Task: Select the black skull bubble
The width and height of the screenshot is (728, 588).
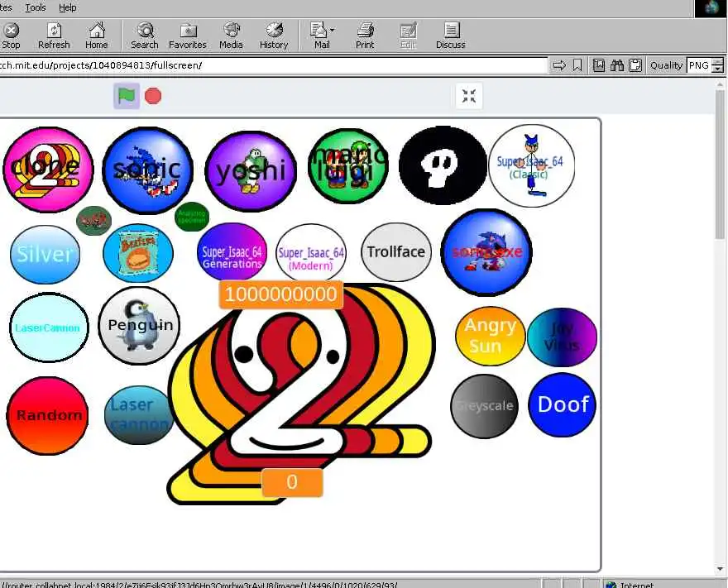Action: [443, 165]
